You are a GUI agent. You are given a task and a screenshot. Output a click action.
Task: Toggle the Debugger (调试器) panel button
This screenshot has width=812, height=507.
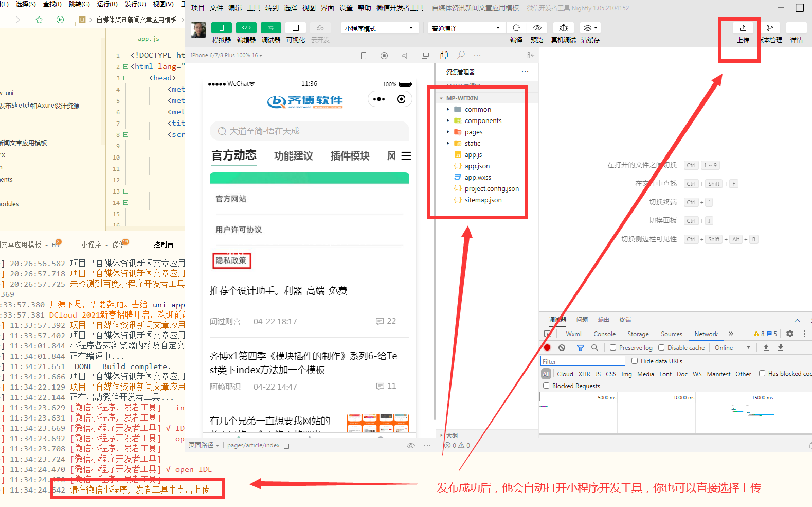271,28
